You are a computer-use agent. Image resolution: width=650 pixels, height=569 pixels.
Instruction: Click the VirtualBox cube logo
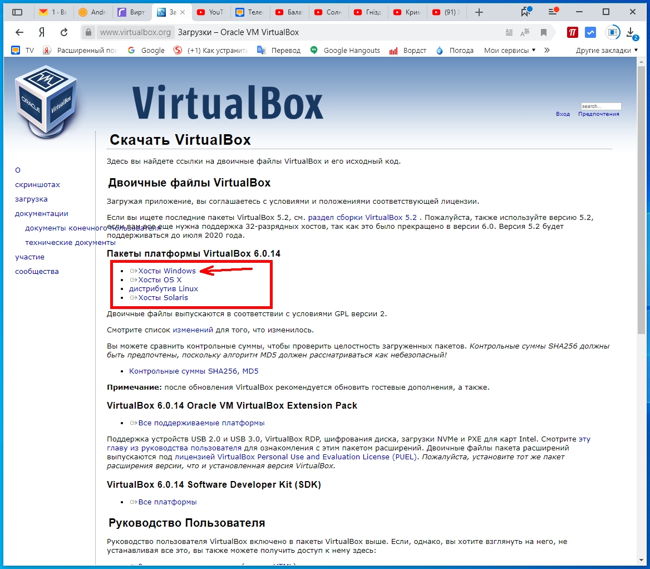coord(46,101)
